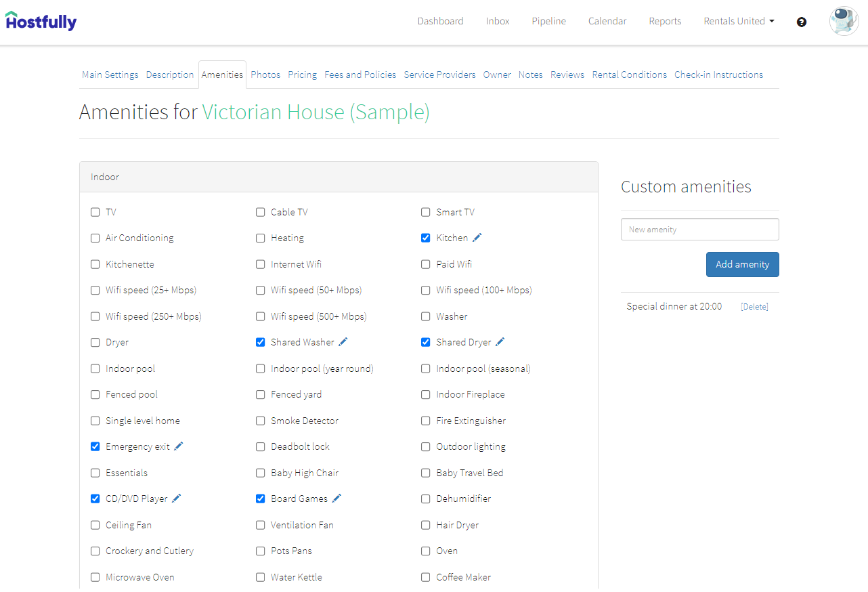Switch to the Pricing tab

coord(302,75)
